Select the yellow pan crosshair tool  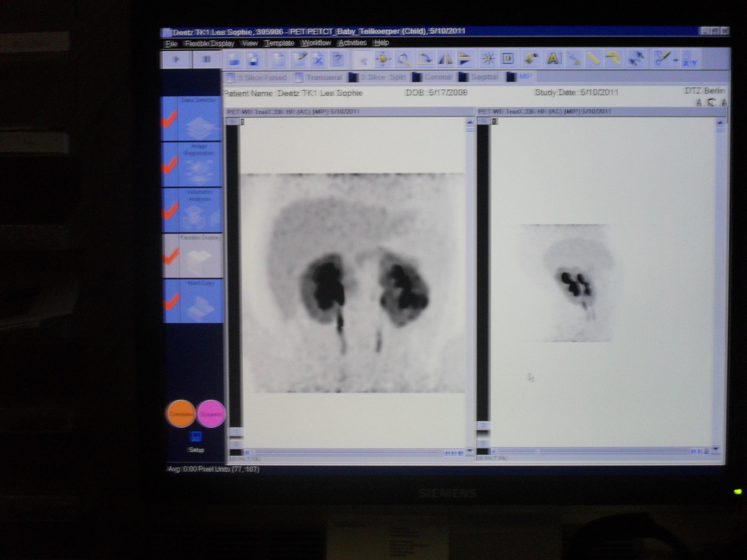coord(383,59)
